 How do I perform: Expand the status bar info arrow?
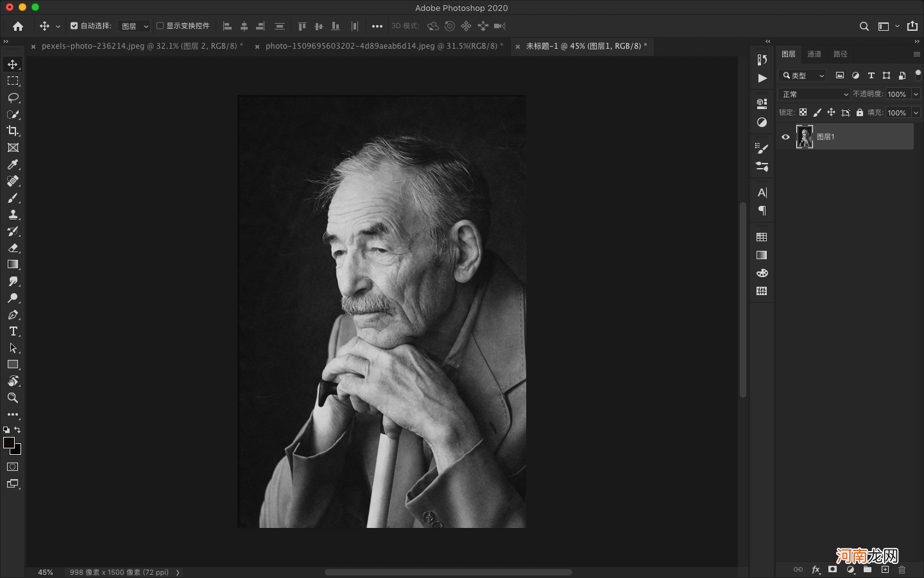pyautogui.click(x=178, y=572)
